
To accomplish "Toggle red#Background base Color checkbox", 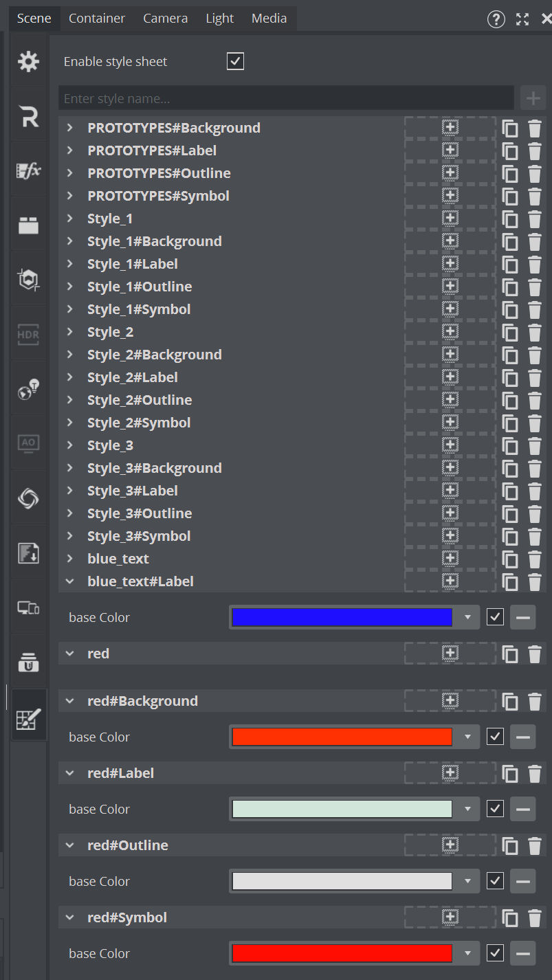I will pyautogui.click(x=495, y=737).
